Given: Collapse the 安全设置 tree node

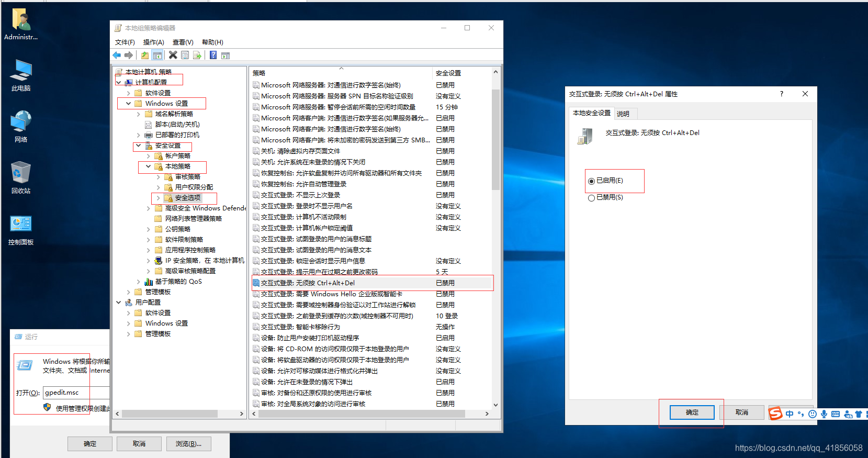Looking at the screenshot, I should [x=139, y=146].
